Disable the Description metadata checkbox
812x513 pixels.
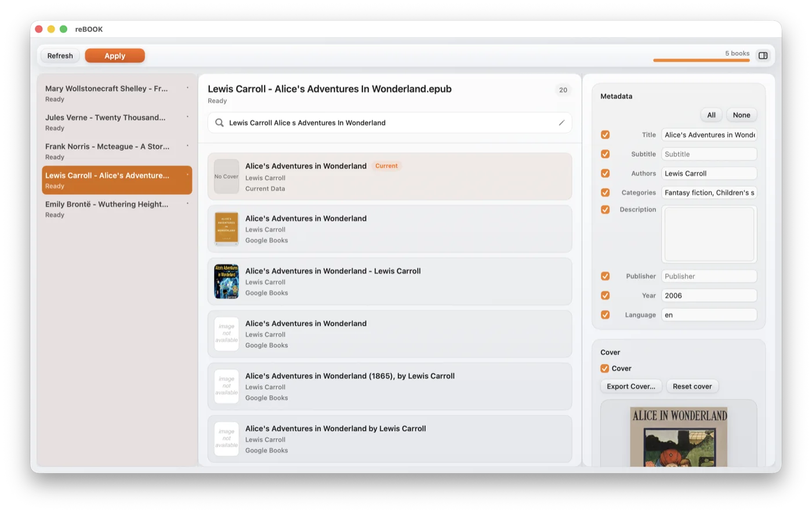click(x=605, y=209)
